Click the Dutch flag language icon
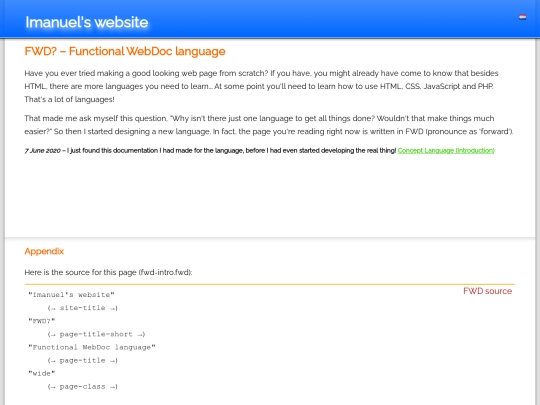Viewport: 540px width, 405px height. point(522,17)
